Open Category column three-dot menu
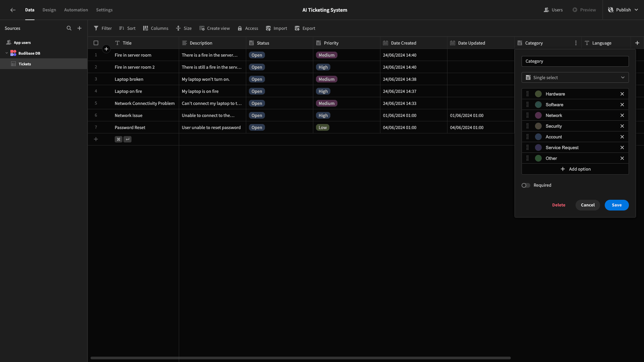Image resolution: width=644 pixels, height=362 pixels. point(576,43)
